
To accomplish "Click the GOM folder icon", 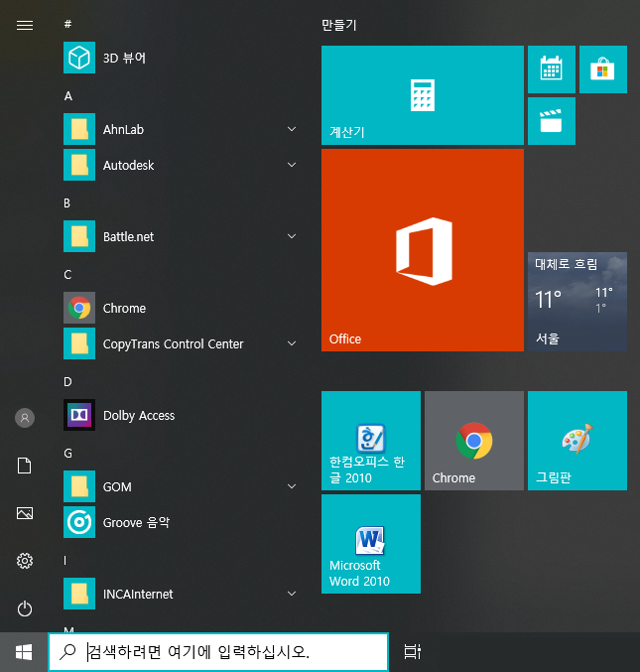I will [x=79, y=486].
